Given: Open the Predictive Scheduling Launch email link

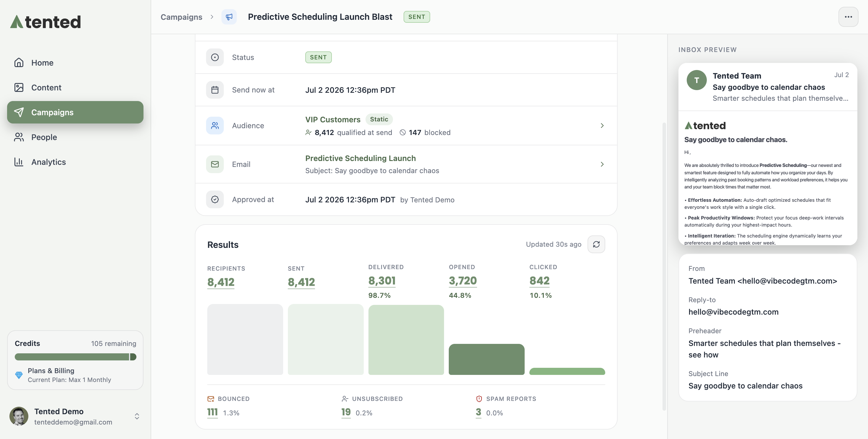Looking at the screenshot, I should tap(360, 158).
